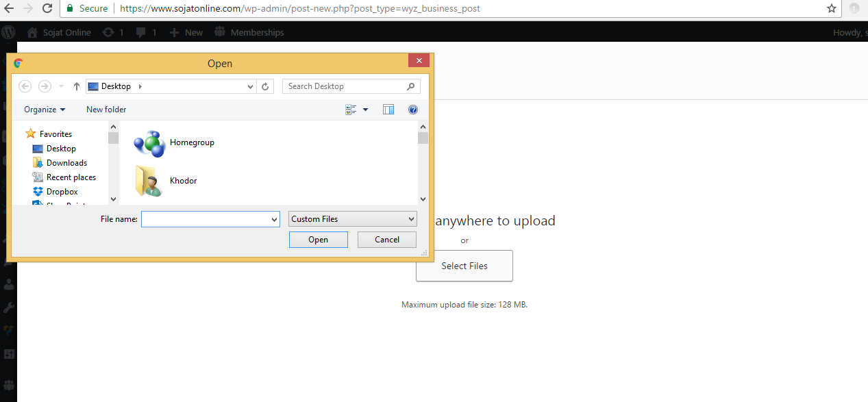Cancel the Open dialog

point(386,239)
